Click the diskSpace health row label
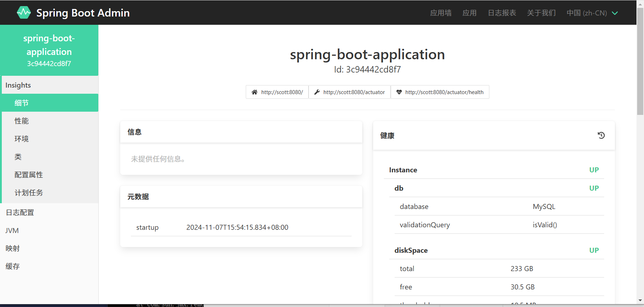Image resolution: width=644 pixels, height=307 pixels. point(411,250)
